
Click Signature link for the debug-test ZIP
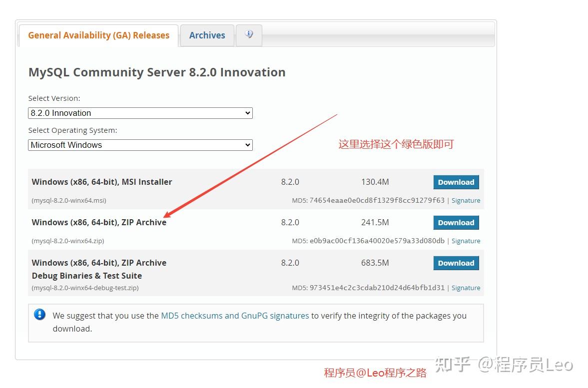pyautogui.click(x=466, y=288)
